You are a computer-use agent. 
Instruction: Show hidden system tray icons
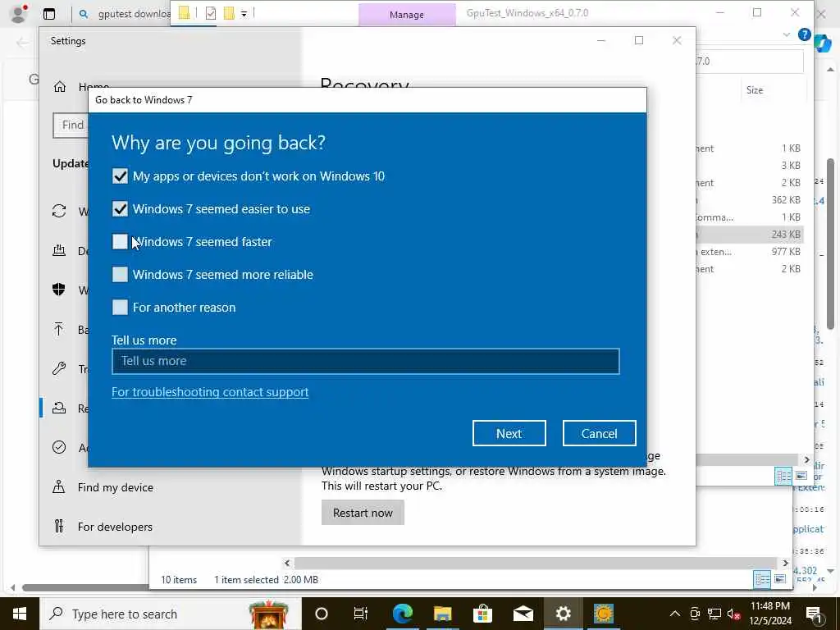pyautogui.click(x=675, y=614)
